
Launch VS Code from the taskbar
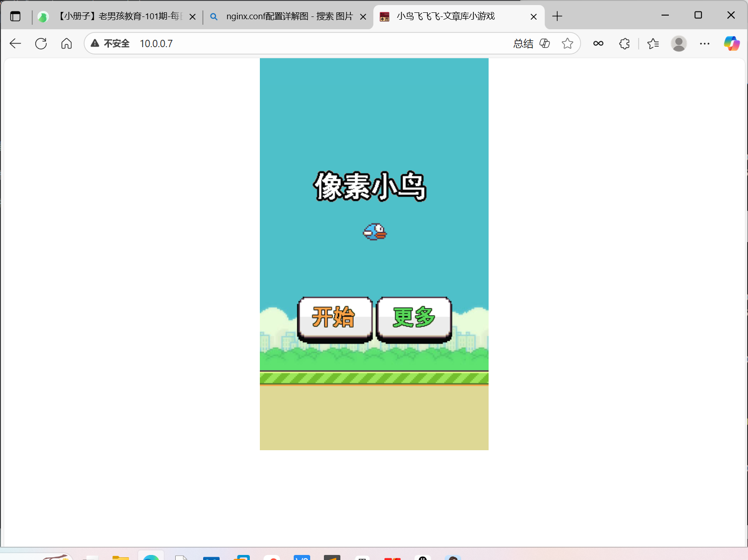click(302, 557)
